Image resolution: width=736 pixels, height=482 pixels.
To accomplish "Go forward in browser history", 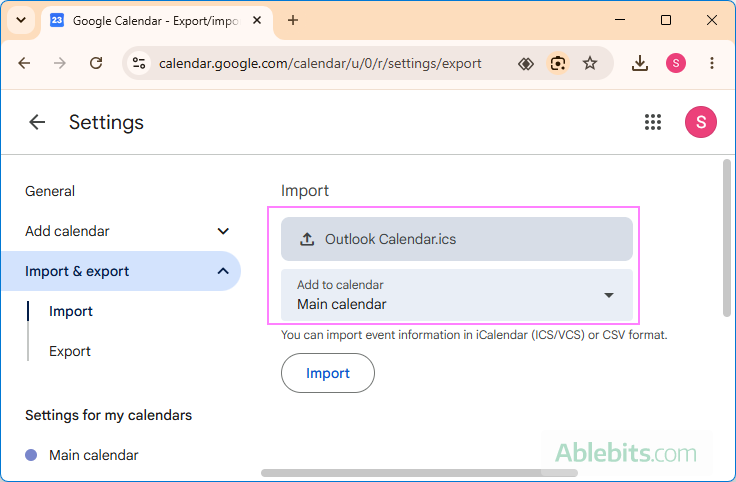I will [60, 63].
